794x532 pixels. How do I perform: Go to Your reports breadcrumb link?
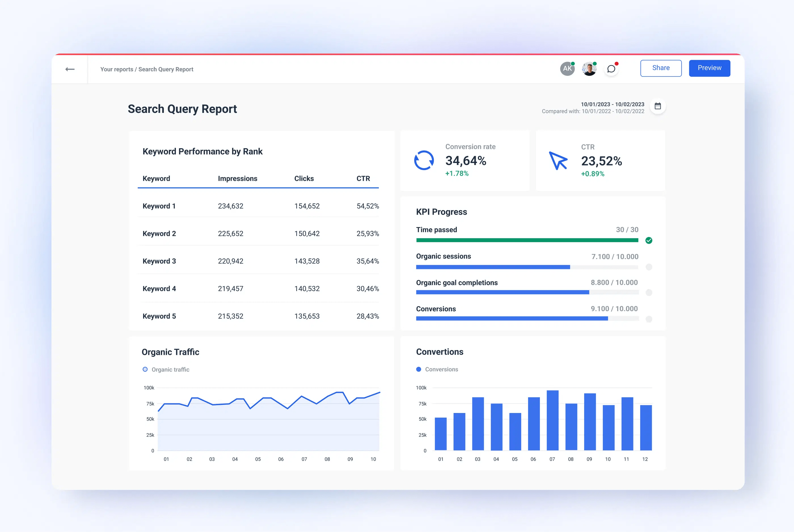[x=117, y=69]
